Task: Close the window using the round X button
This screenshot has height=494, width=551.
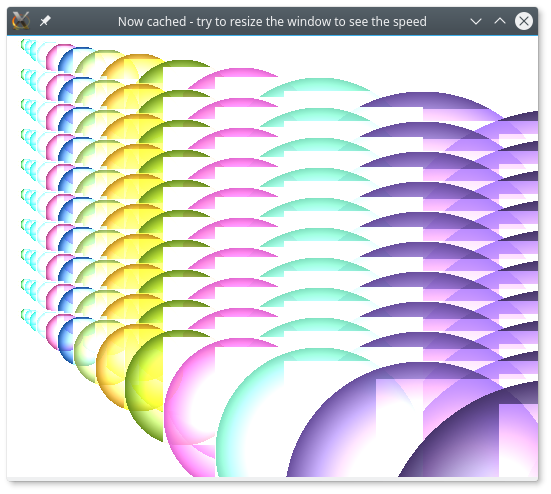Action: [x=524, y=21]
